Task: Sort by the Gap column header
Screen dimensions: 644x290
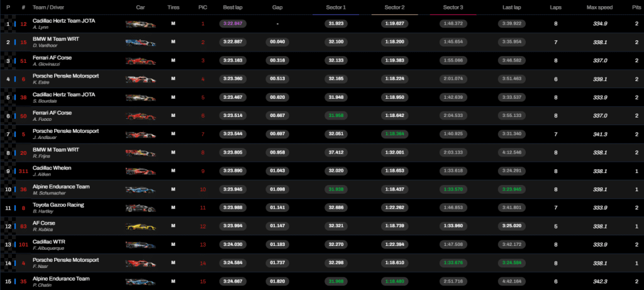Action: click(x=277, y=8)
